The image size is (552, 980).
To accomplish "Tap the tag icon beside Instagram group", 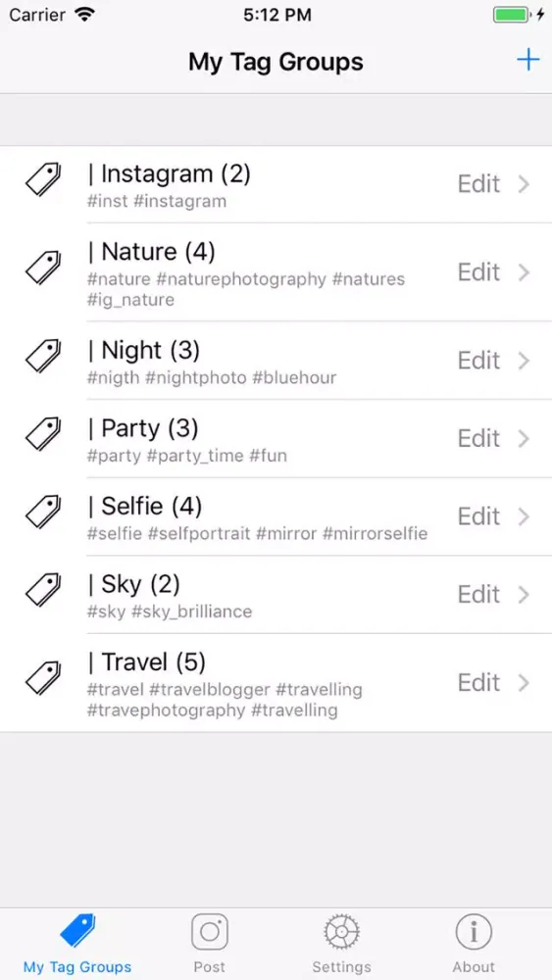I will 43,180.
